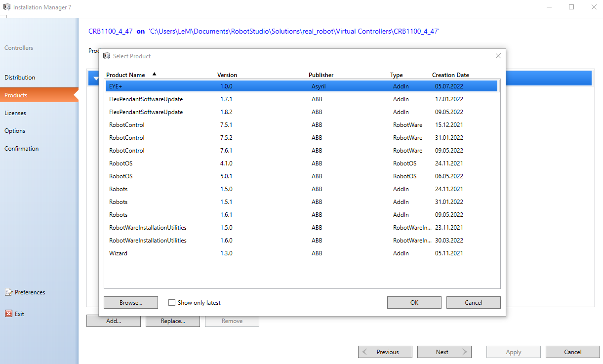Viewport: 603px width, 364px height.
Task: Select RobotControl version 7.5.2 row
Action: click(x=302, y=138)
